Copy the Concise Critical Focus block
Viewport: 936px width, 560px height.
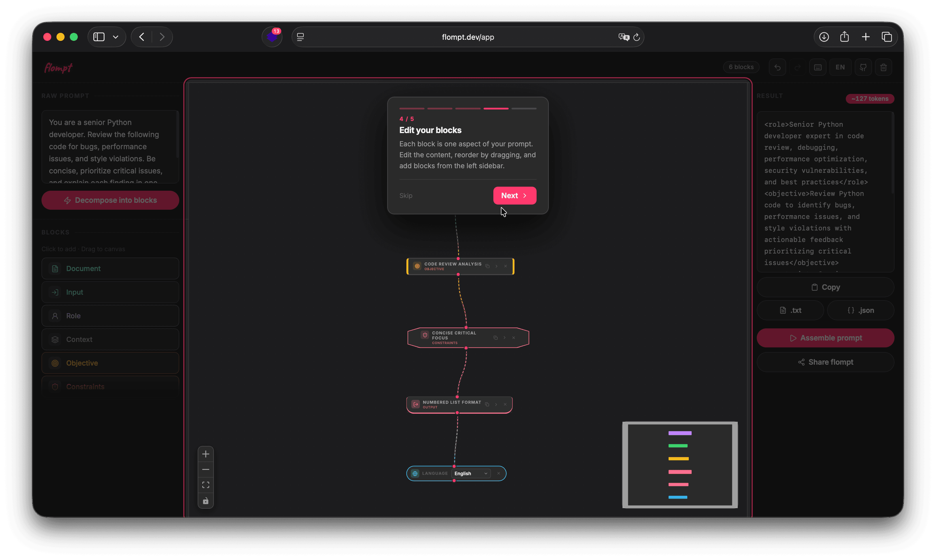click(496, 338)
